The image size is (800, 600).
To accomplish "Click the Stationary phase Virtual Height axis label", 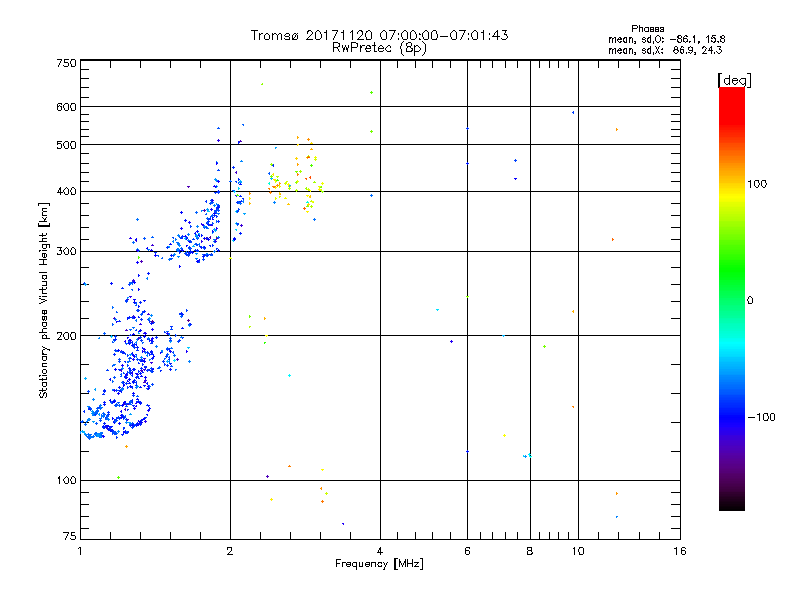I will click(x=44, y=302).
